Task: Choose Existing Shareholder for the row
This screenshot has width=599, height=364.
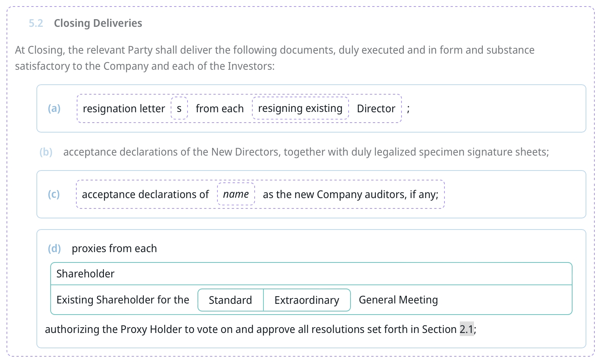Action: tap(123, 300)
